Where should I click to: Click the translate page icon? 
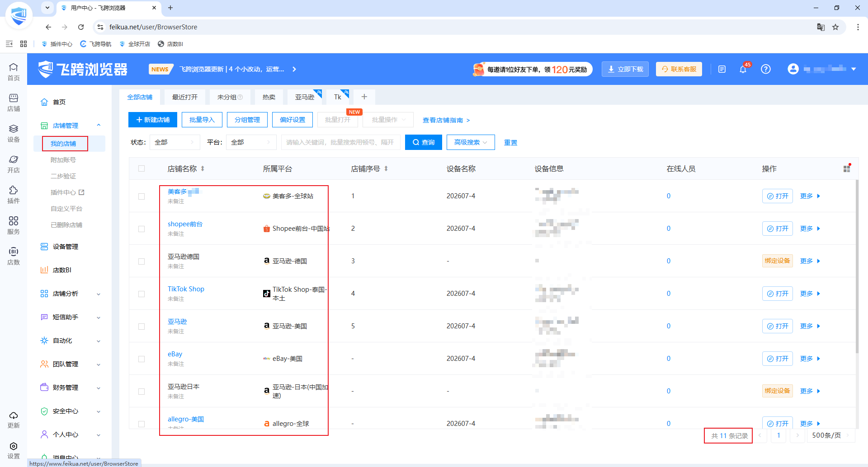coord(821,27)
